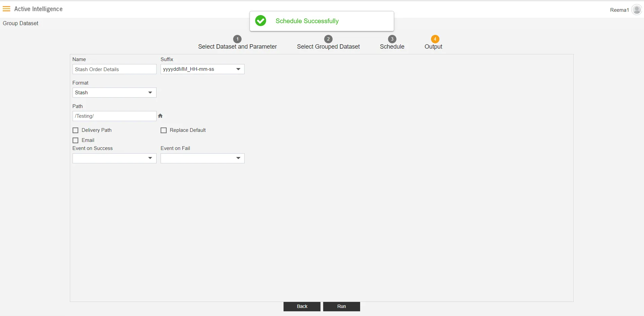Image resolution: width=644 pixels, height=316 pixels.
Task: Click step 1 circle icon
Action: tap(237, 39)
